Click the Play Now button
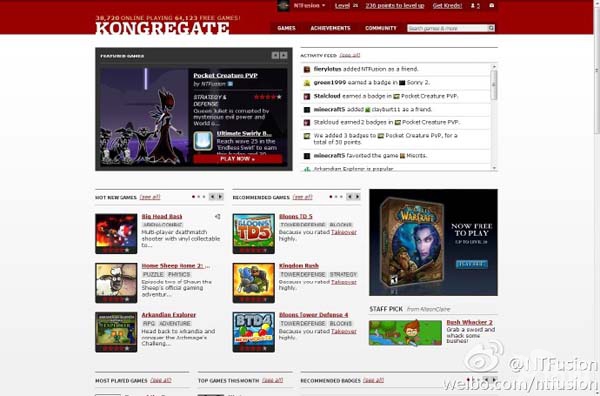 pyautogui.click(x=238, y=159)
